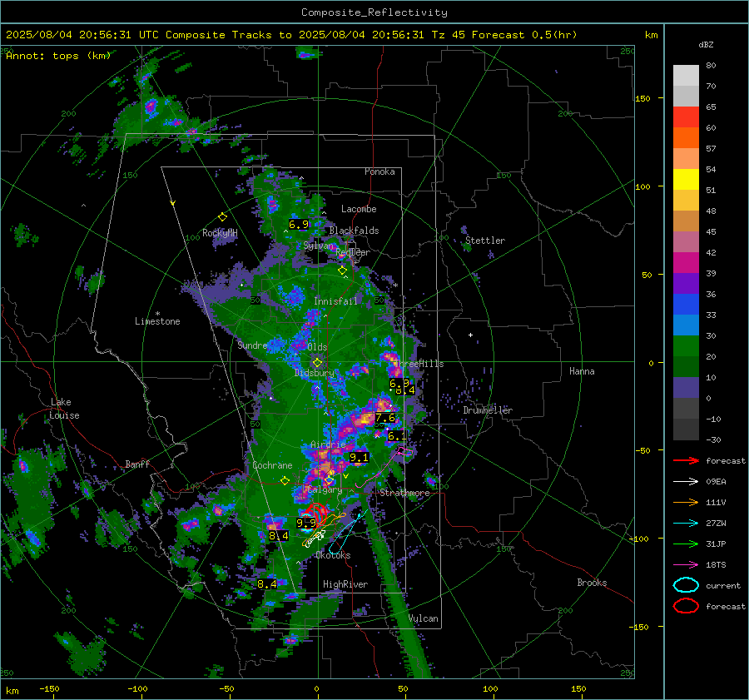Click the Blackfalds city label

(354, 231)
